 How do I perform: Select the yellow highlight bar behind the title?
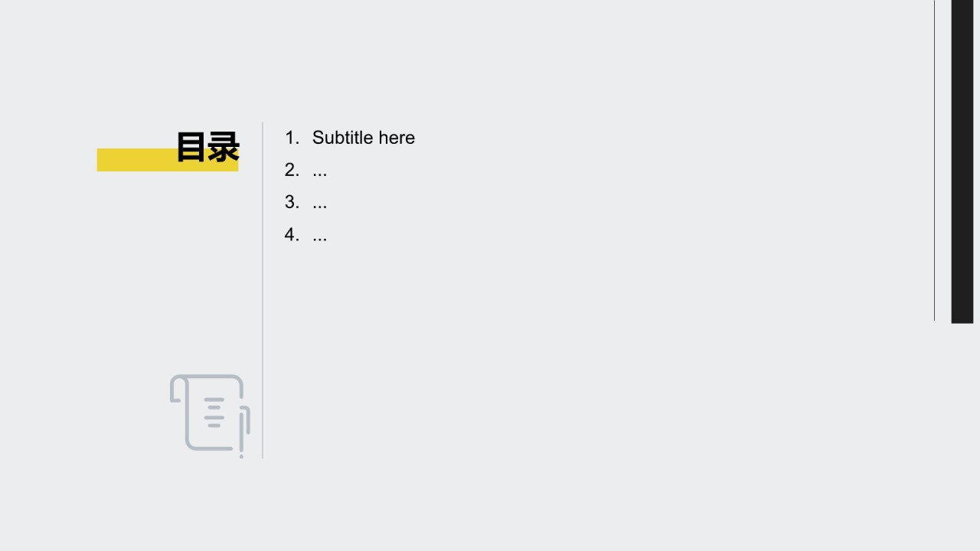click(x=168, y=160)
